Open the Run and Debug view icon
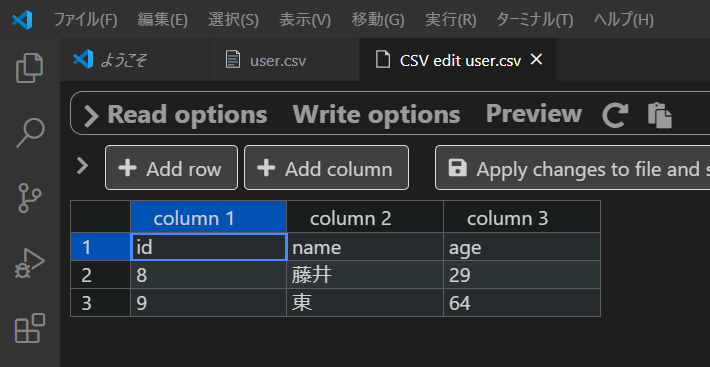The height and width of the screenshot is (367, 710). coord(30,263)
